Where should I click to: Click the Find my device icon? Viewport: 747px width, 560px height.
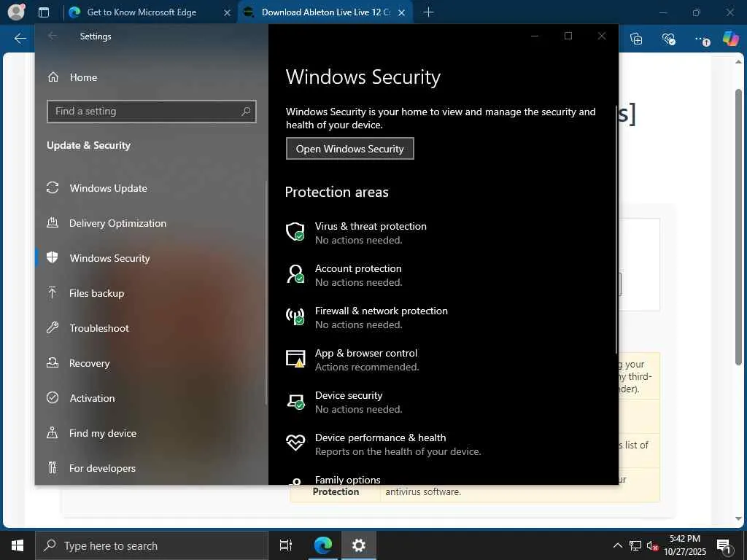point(53,432)
